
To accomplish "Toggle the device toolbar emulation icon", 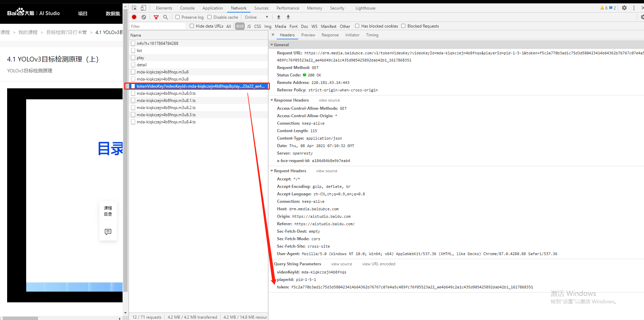I will point(143,7).
